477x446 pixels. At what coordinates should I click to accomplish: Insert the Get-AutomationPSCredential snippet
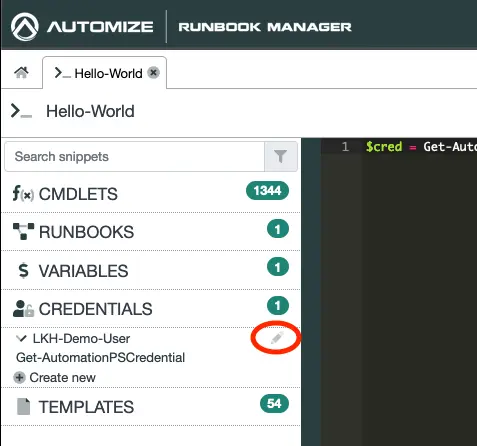(100, 358)
